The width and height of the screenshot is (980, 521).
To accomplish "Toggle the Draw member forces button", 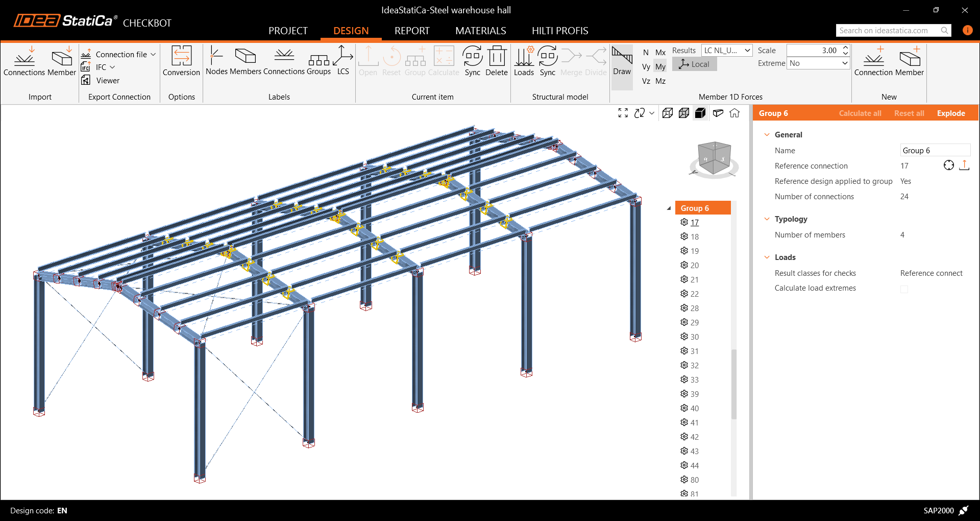I will 622,61.
